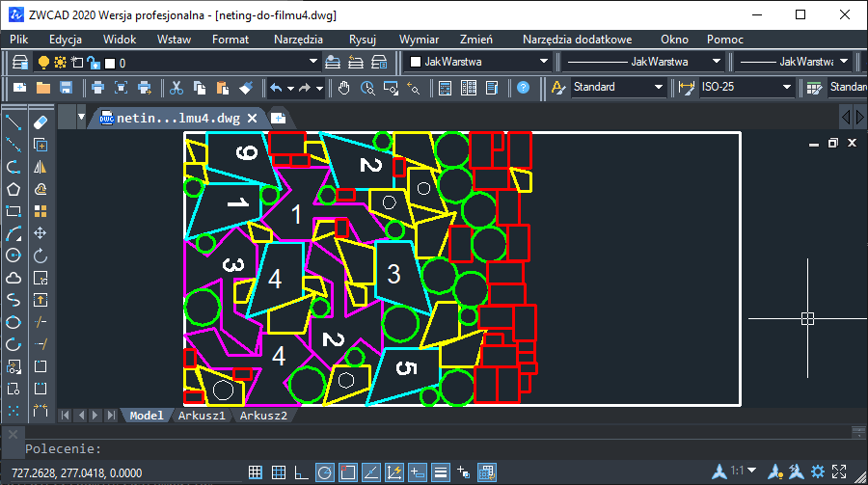This screenshot has width=868, height=485.
Task: Open the Standard text style dropdown
Action: point(618,87)
